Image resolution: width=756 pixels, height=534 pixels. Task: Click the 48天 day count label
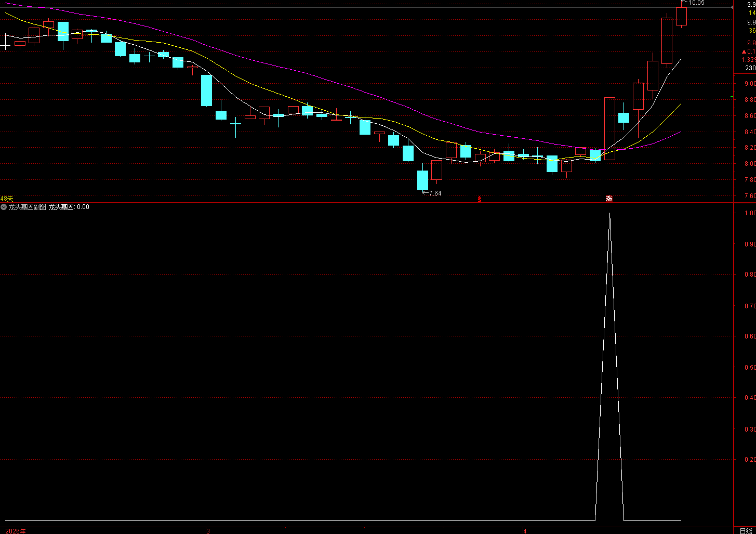7,199
